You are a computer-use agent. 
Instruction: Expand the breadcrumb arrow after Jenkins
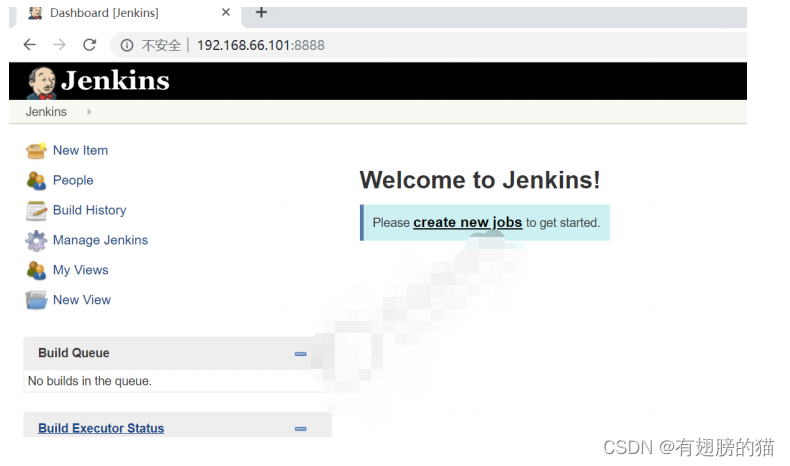point(89,112)
